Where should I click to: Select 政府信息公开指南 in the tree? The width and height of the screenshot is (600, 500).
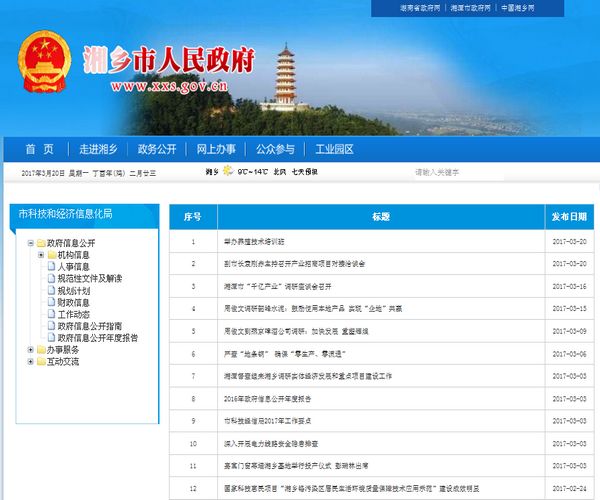coord(90,326)
